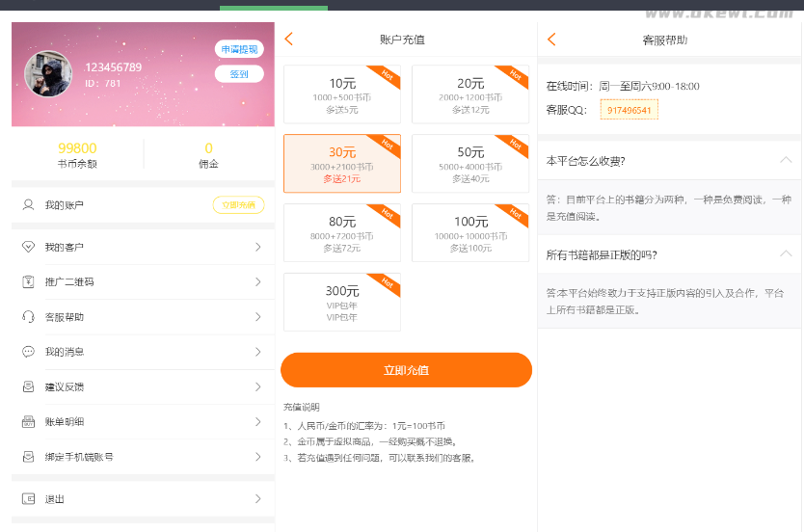This screenshot has width=804, height=532.
Task: Click the bill icon beside 账单明细
Action: tap(28, 422)
